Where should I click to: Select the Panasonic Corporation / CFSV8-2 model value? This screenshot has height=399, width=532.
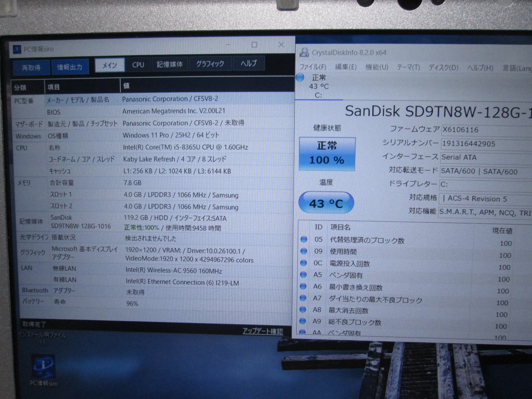(170, 99)
